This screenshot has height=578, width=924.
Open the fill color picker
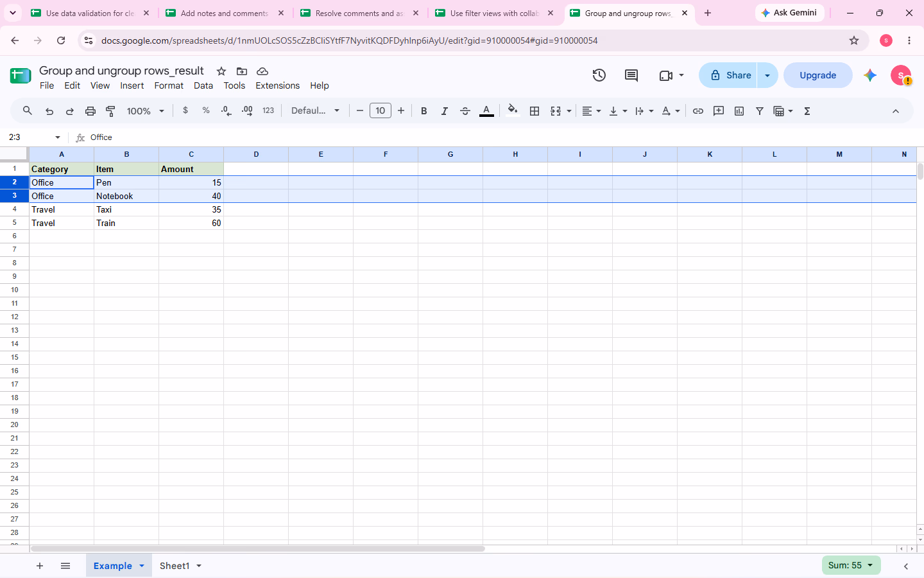pyautogui.click(x=512, y=110)
